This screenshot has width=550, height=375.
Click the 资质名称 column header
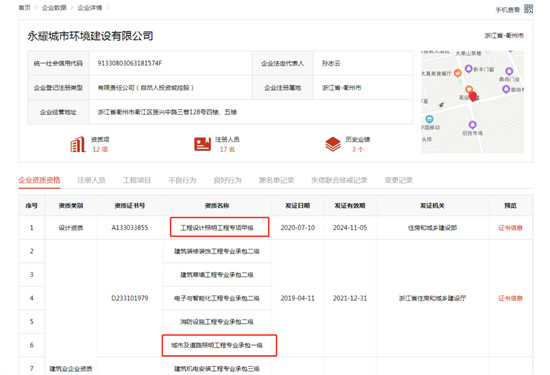(x=217, y=206)
